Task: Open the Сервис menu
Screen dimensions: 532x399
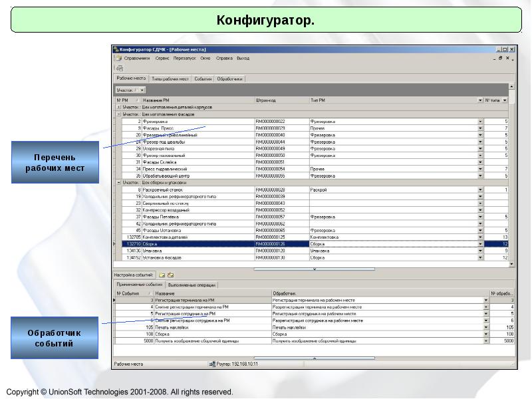Action: [x=162, y=59]
